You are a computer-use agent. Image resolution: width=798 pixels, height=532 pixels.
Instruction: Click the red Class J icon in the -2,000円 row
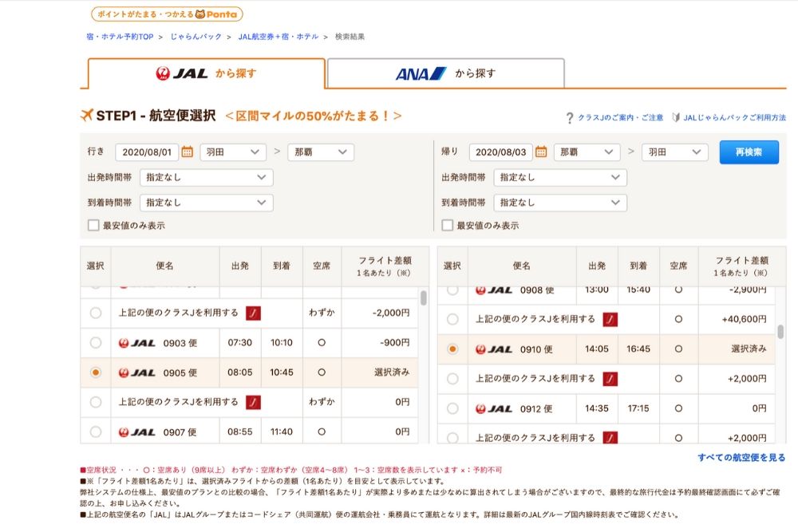tap(253, 313)
